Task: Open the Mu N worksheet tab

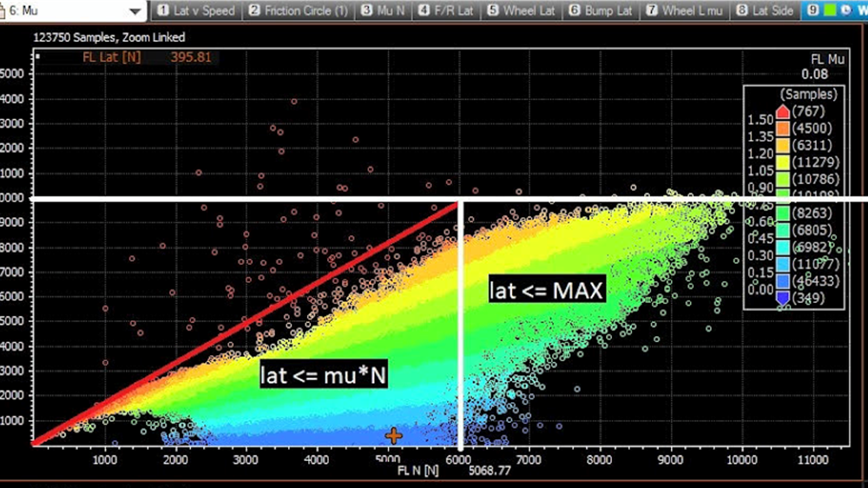Action: 383,10
